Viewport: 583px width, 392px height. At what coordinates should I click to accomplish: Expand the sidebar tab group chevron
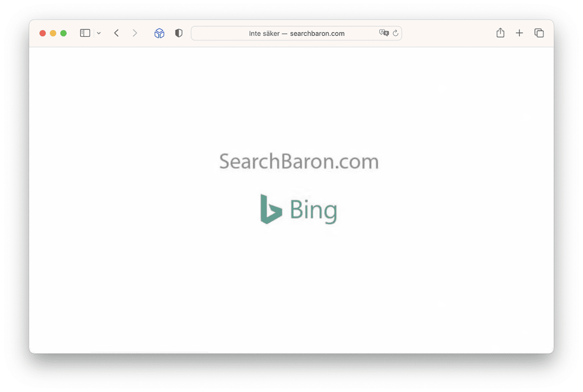click(99, 33)
